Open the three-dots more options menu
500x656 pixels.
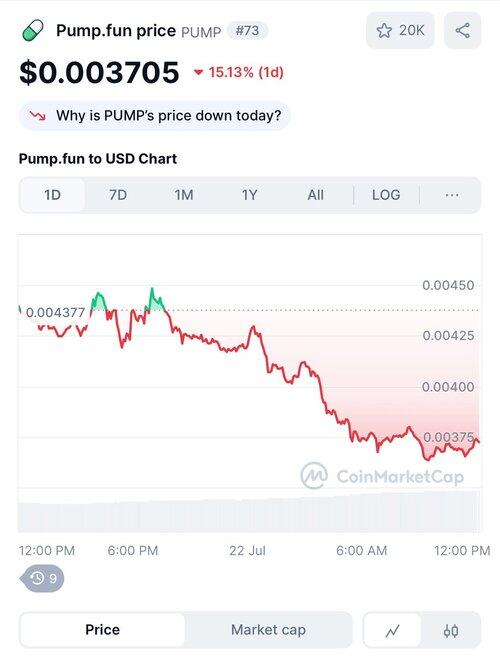click(452, 195)
